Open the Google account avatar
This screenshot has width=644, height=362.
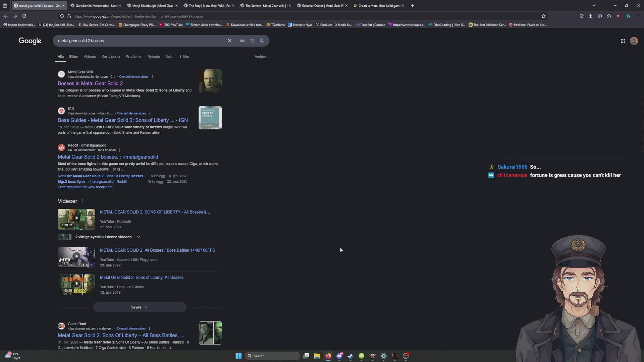coord(634,41)
